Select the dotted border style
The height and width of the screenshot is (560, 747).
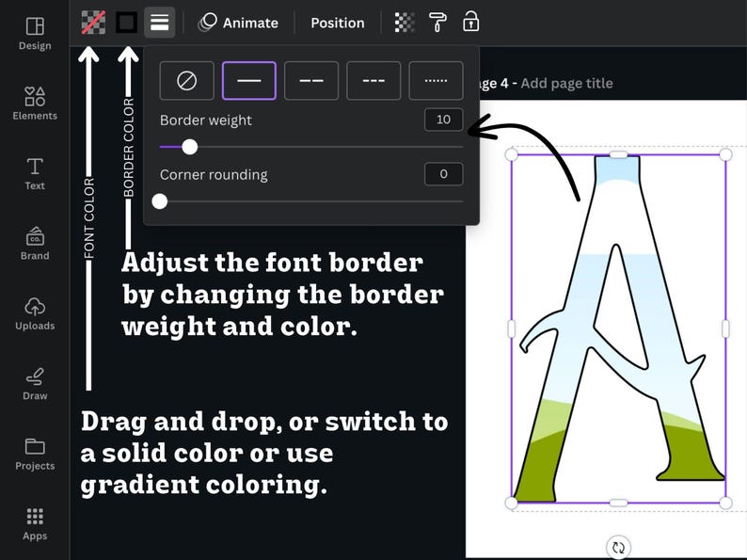[x=436, y=81]
